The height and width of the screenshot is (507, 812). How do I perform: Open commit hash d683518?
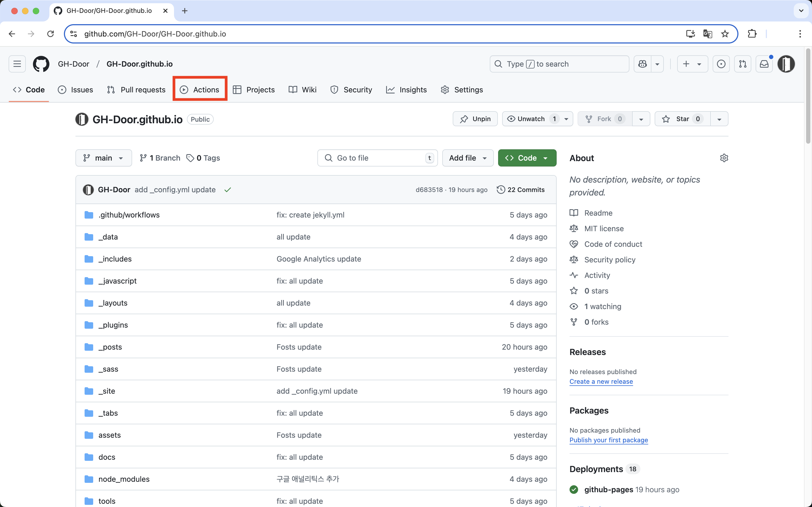click(429, 190)
